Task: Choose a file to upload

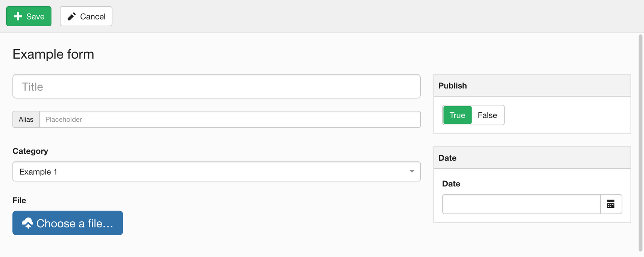Action: [68, 223]
